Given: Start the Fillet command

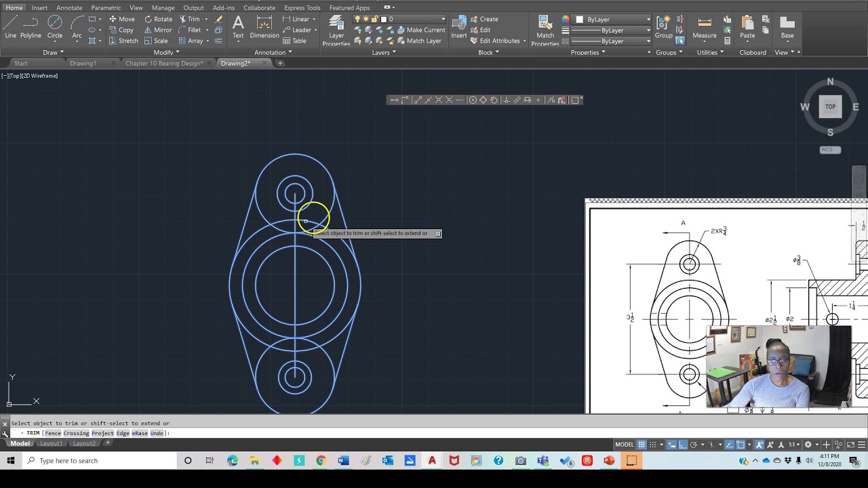Looking at the screenshot, I should [x=190, y=30].
